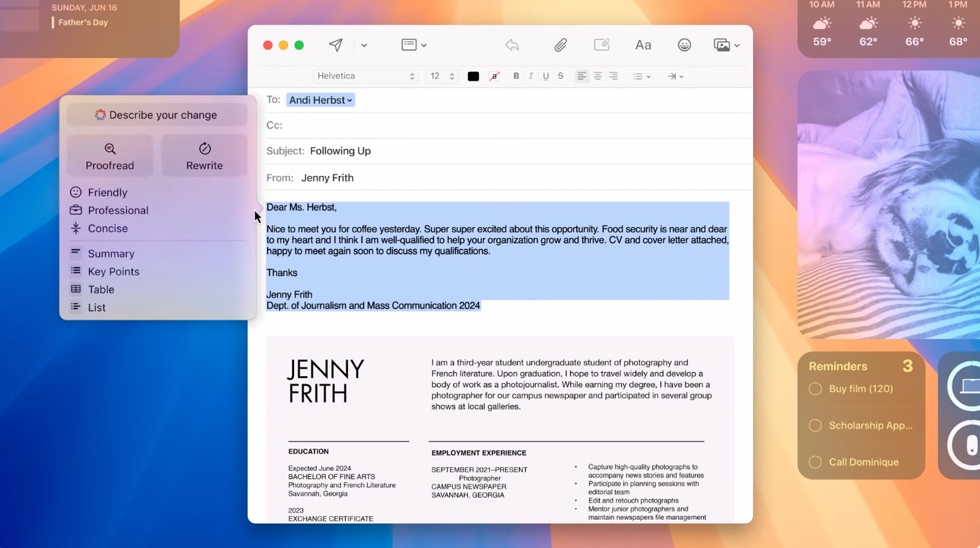Choose Key Points in Writing Tools
The width and height of the screenshot is (980, 548).
113,271
